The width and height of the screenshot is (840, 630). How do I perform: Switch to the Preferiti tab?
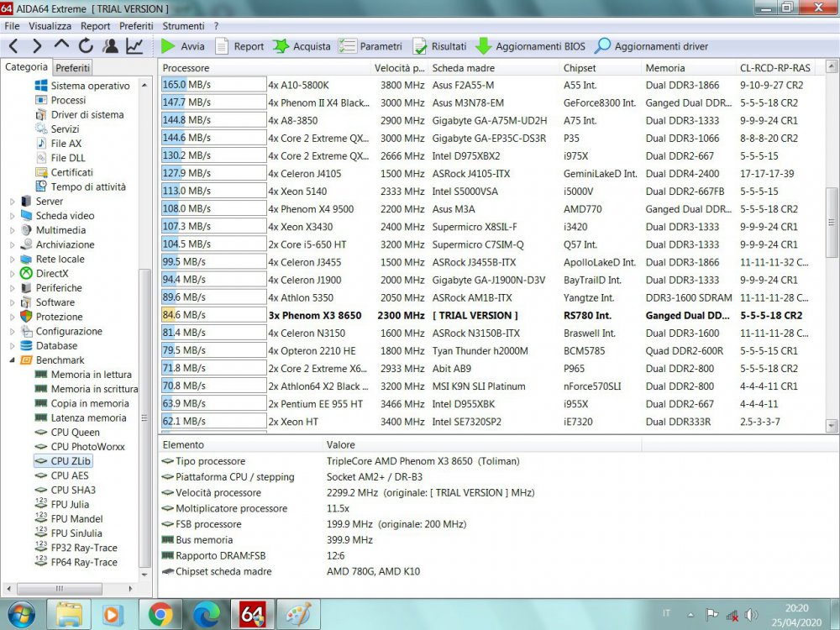coord(73,68)
